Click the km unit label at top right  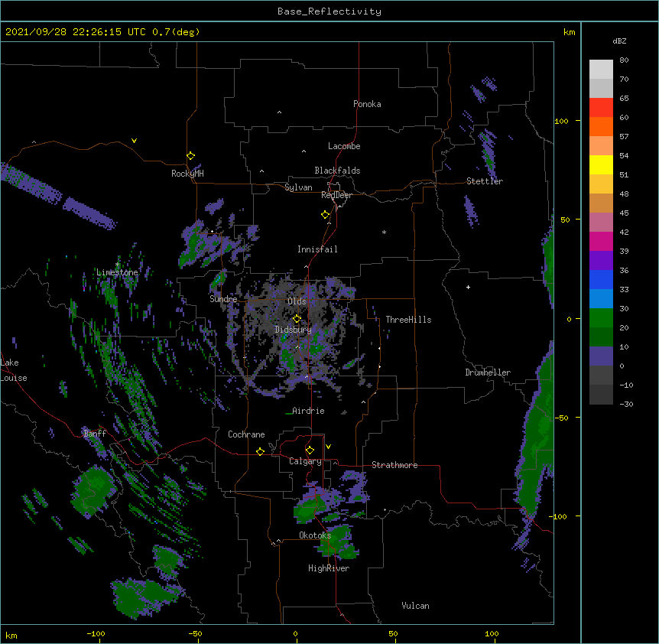click(569, 32)
